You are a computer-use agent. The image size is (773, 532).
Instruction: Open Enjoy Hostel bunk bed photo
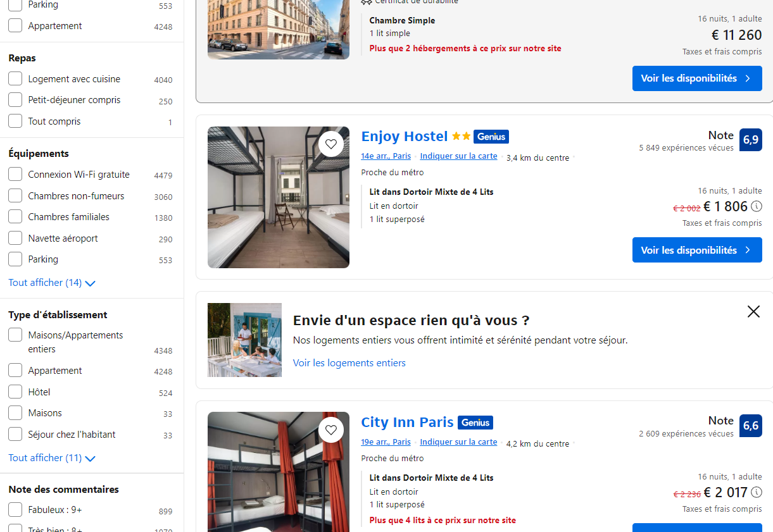pyautogui.click(x=279, y=197)
